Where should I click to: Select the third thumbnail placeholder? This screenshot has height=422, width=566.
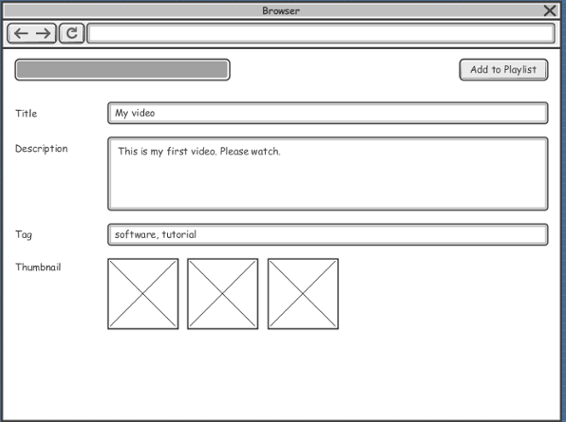point(303,294)
